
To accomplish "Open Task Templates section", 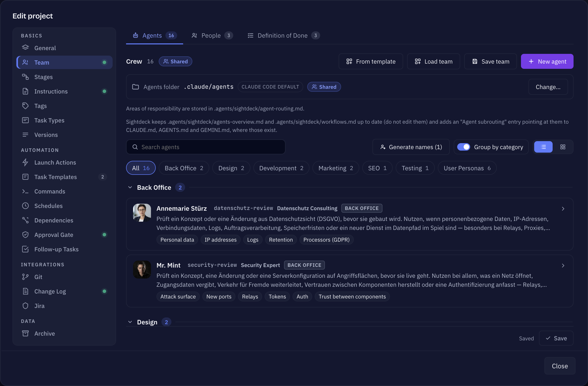I will pyautogui.click(x=64, y=177).
